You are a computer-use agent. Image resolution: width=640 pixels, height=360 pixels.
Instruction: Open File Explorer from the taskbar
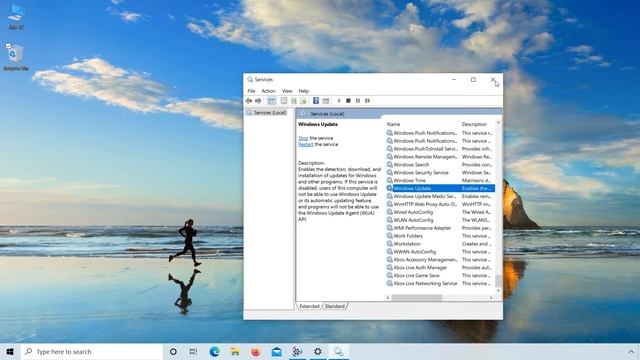(x=235, y=351)
